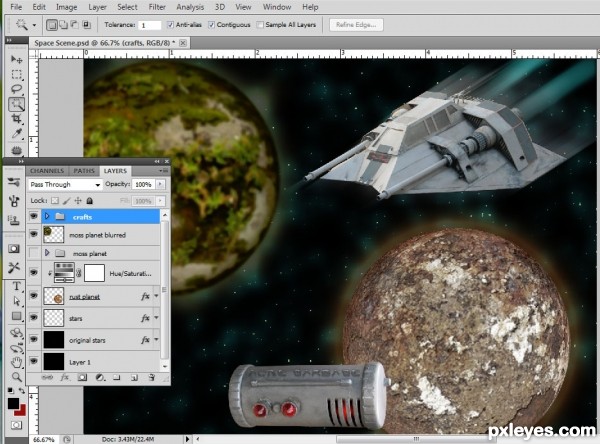600x444 pixels.
Task: Toggle Lock position icon
Action: [x=78, y=201]
